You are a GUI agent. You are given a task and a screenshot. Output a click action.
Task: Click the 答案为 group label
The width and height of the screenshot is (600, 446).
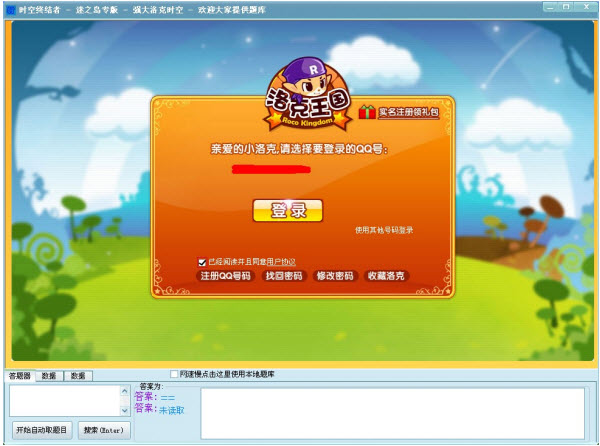[151, 386]
